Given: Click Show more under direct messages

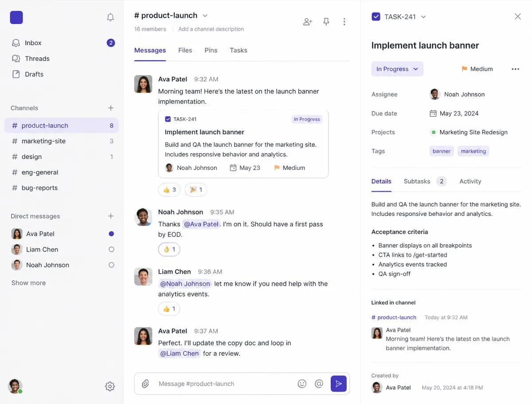Looking at the screenshot, I should point(28,283).
